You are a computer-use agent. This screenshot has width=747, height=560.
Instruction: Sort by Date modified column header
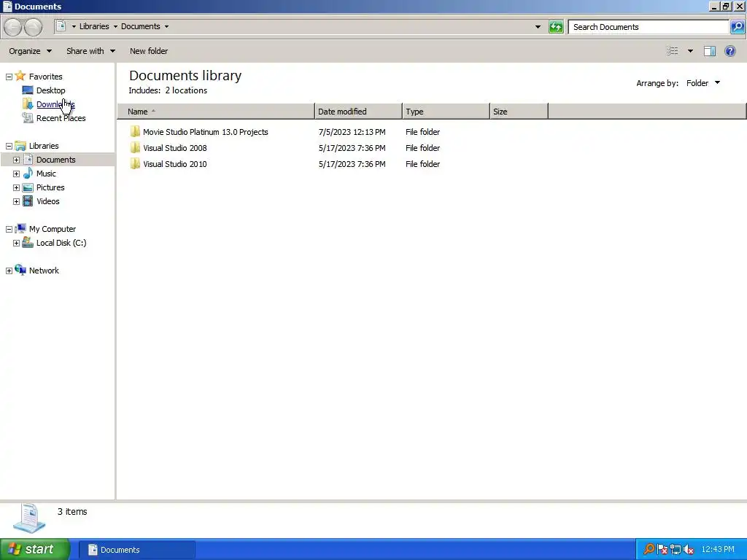[359, 112]
